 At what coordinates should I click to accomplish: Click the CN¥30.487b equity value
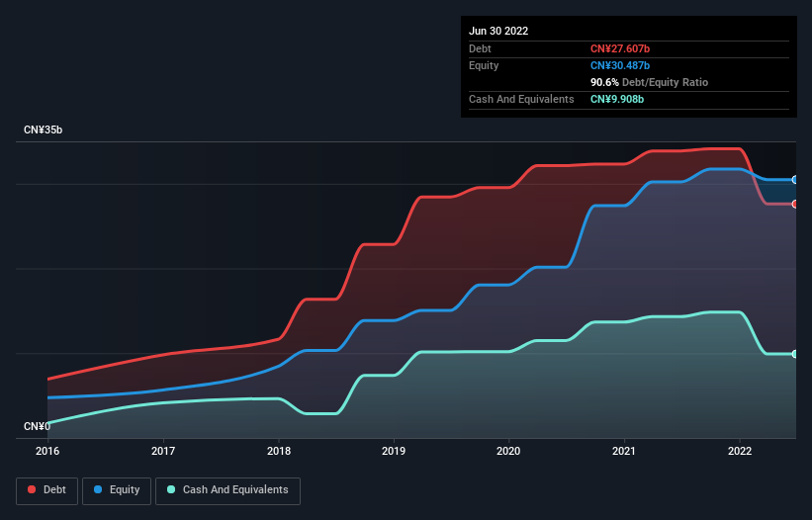coord(620,65)
